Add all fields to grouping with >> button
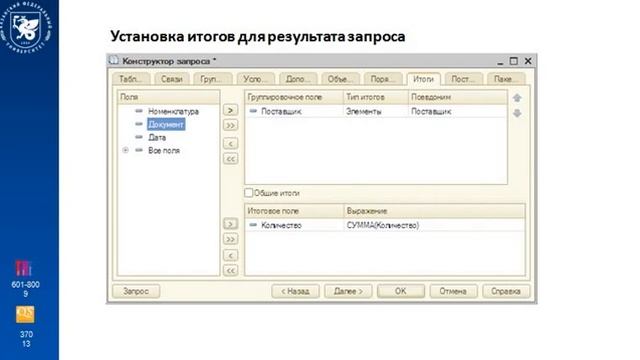This screenshot has width=640, height=360. (230, 125)
